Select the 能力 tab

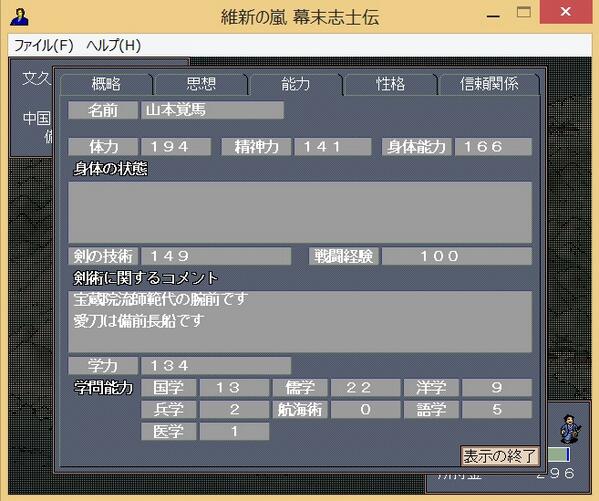click(295, 84)
